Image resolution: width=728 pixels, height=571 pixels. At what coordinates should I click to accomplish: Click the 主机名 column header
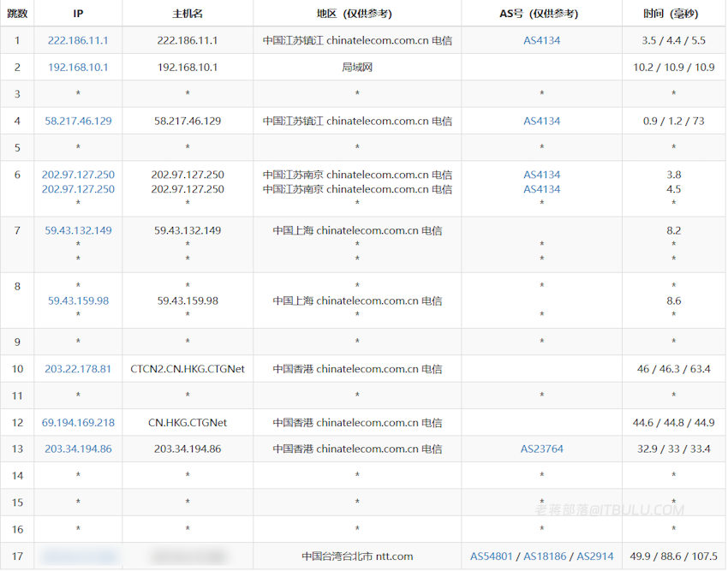click(x=188, y=14)
